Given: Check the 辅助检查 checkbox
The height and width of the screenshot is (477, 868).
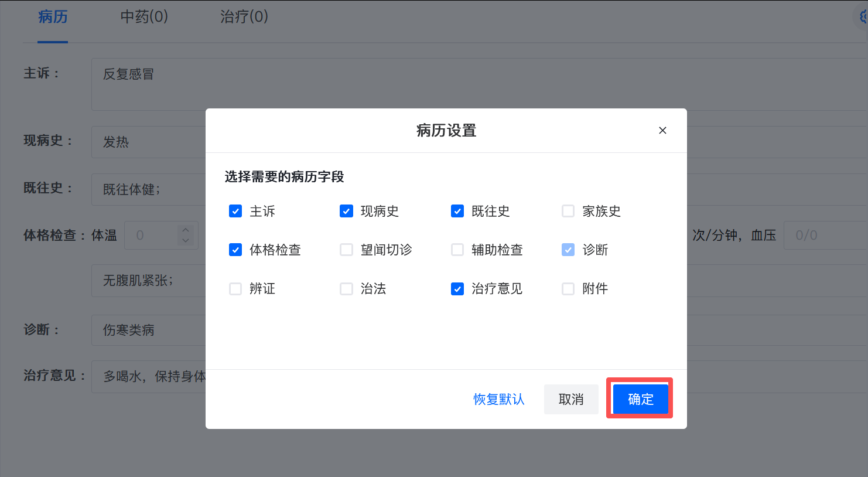Looking at the screenshot, I should tap(457, 250).
